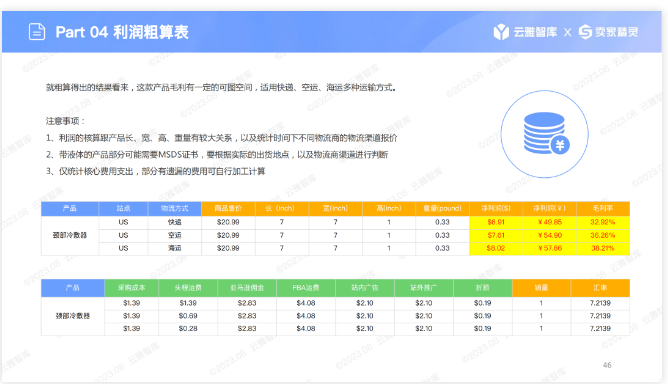Select the title text Part 04 利润粗算表
The width and height of the screenshot is (668, 384).
point(122,32)
